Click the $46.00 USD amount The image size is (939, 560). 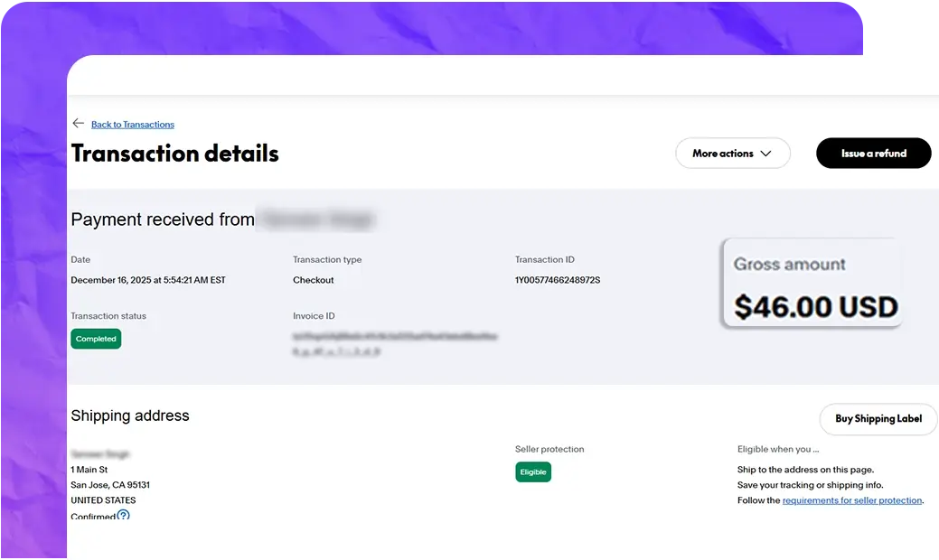pyautogui.click(x=815, y=307)
